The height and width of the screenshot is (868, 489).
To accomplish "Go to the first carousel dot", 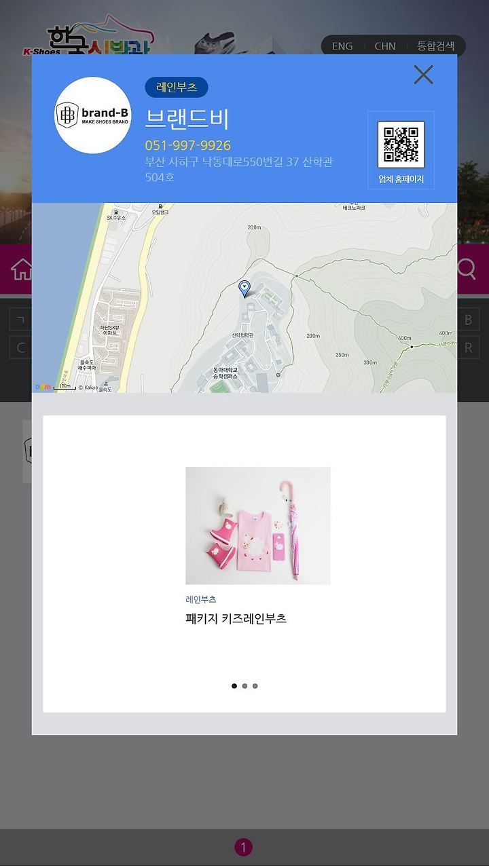I will click(x=234, y=686).
